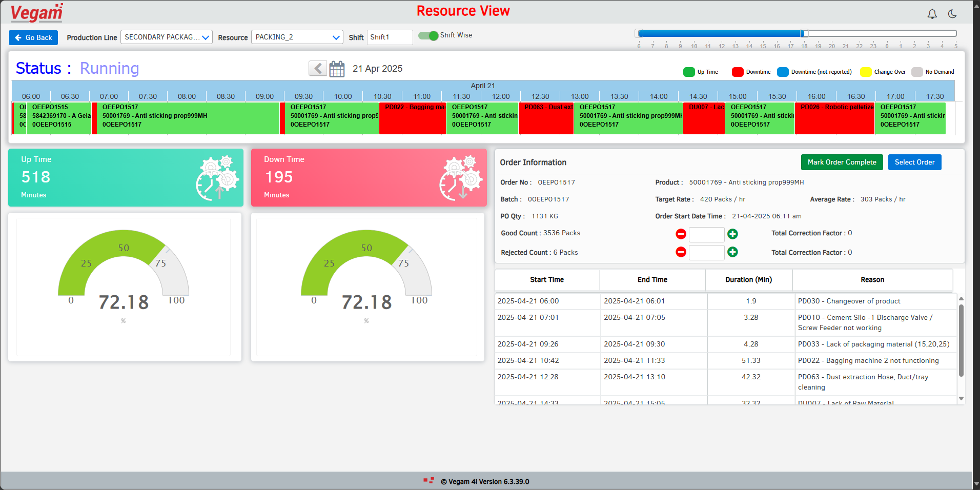Click the table scroll down arrow

[x=961, y=399]
